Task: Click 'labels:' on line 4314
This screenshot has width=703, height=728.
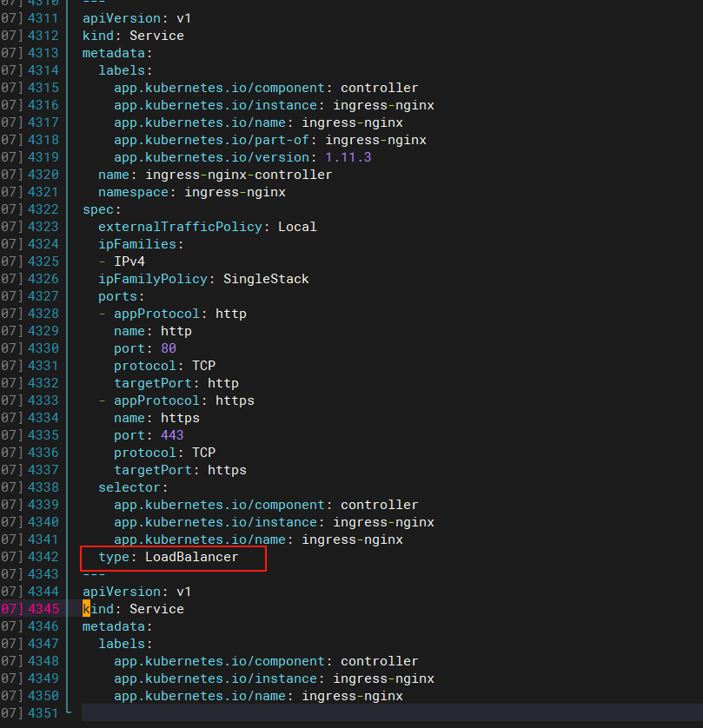Action: [x=125, y=70]
